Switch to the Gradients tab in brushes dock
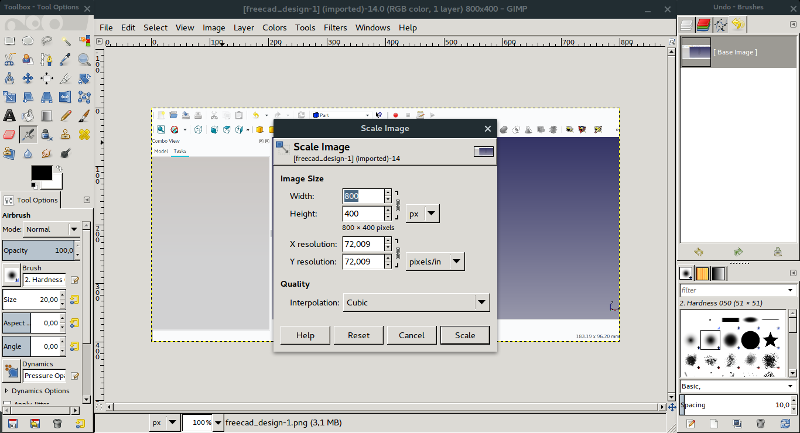Screen dimensions: 800x433 (718, 274)
